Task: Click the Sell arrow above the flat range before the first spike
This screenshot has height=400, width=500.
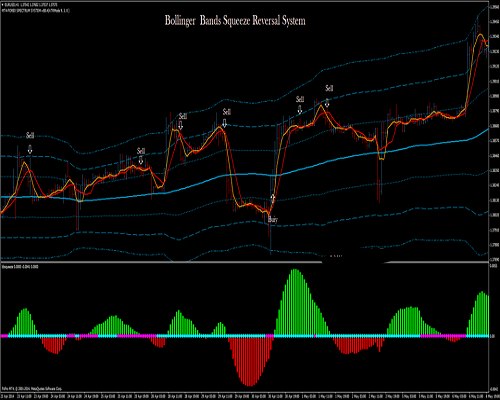Action: tap(141, 160)
